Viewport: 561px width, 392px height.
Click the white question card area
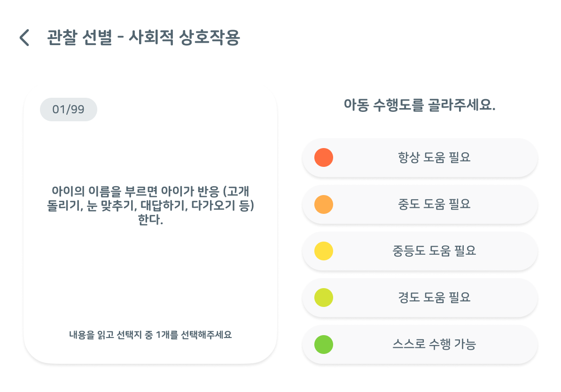pos(150,226)
